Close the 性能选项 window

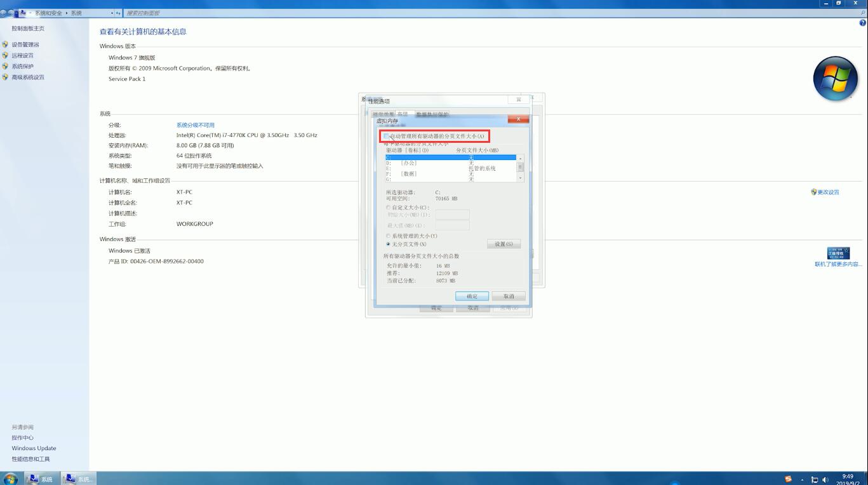(518, 100)
